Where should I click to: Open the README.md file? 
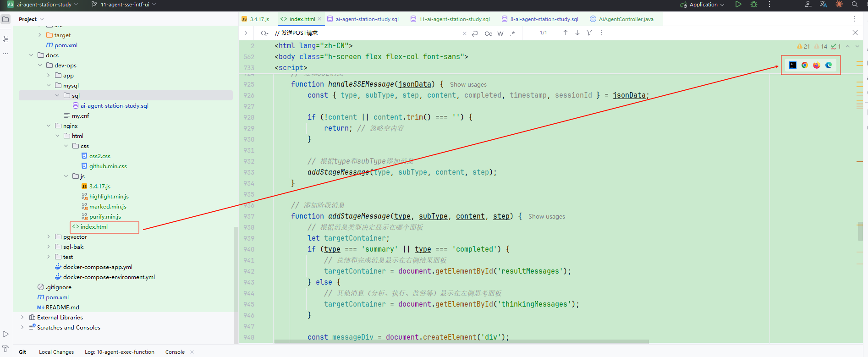[x=62, y=308]
